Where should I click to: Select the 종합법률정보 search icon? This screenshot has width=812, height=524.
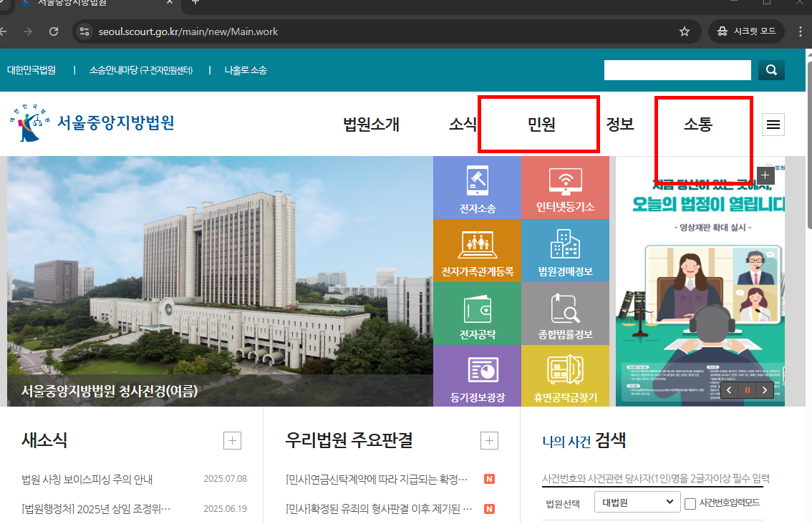[x=565, y=314]
